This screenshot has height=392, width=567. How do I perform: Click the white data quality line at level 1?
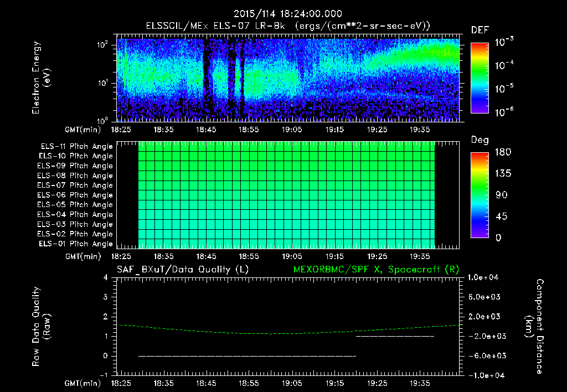(x=395, y=336)
